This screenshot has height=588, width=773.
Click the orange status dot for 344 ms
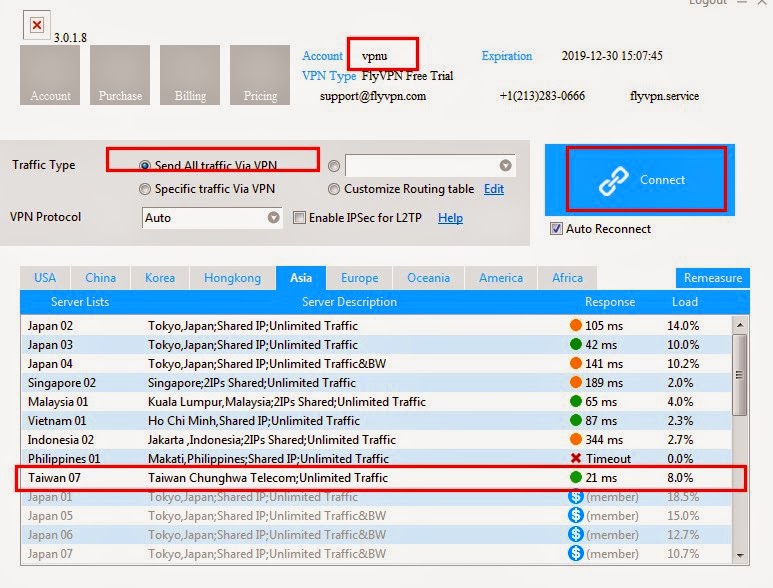[x=575, y=439]
